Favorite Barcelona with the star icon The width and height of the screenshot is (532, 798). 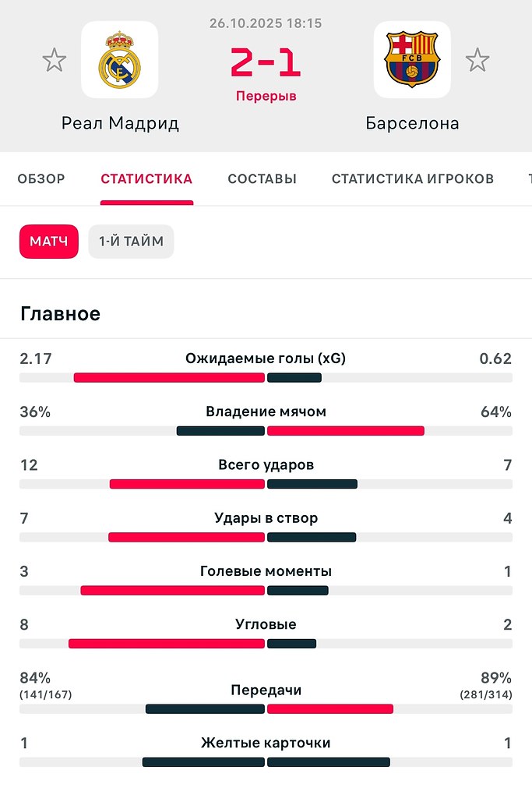pos(477,60)
